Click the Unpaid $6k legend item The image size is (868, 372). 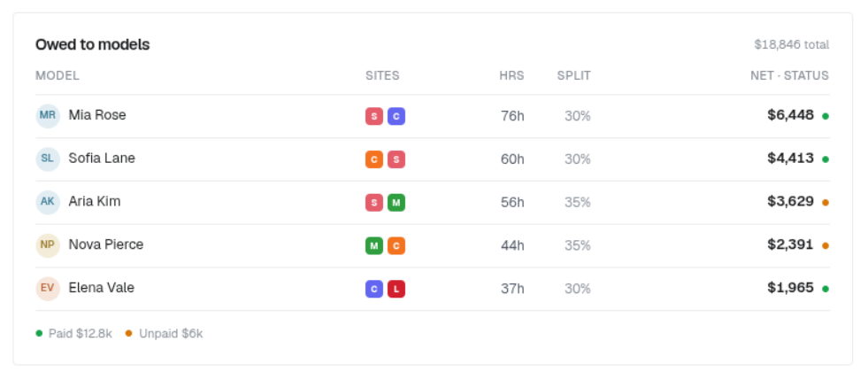click(165, 333)
